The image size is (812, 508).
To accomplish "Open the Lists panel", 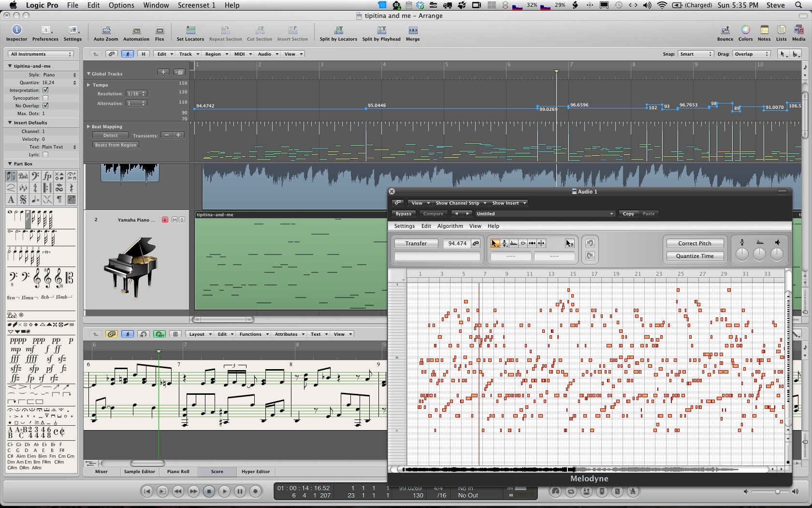I will pyautogui.click(x=781, y=33).
